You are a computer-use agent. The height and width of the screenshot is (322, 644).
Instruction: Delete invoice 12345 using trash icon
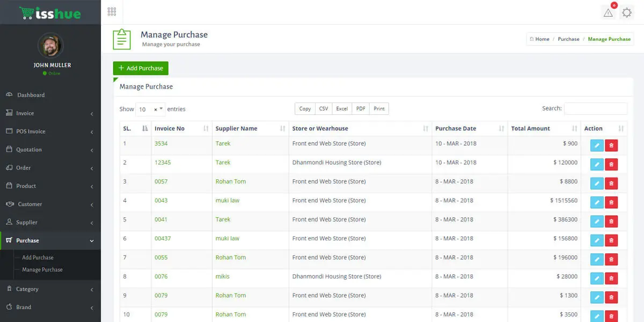[x=611, y=164]
